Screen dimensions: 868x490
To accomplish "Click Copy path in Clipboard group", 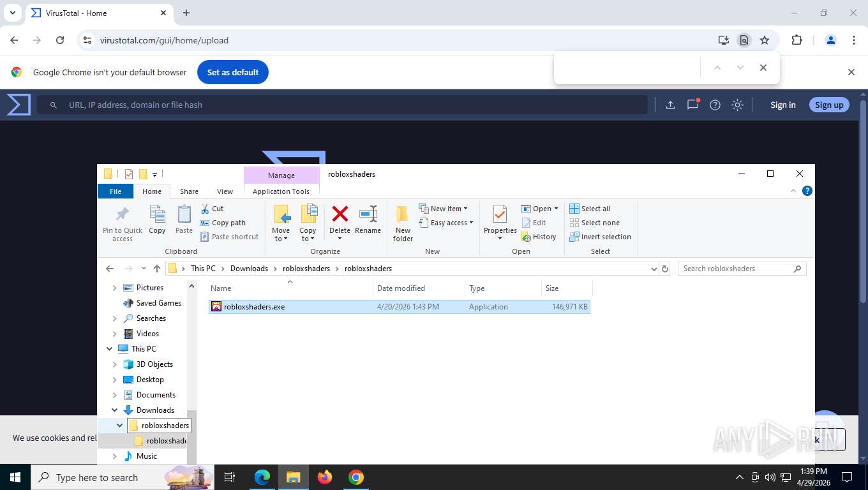I will 223,223.
